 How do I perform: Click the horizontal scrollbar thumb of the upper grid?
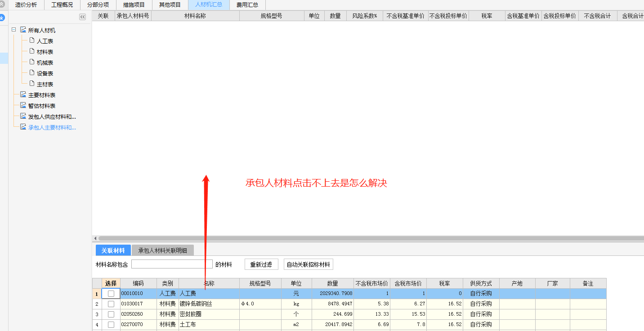tap(371, 238)
